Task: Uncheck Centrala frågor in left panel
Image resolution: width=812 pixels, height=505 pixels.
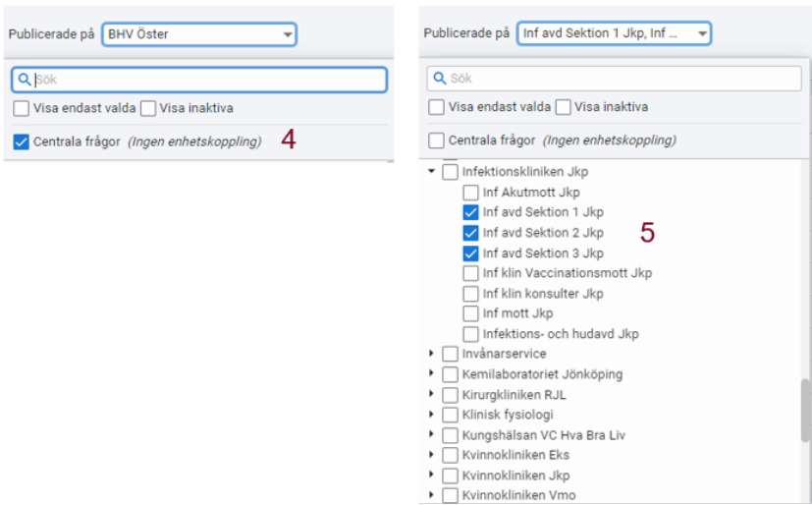Action: point(22,141)
